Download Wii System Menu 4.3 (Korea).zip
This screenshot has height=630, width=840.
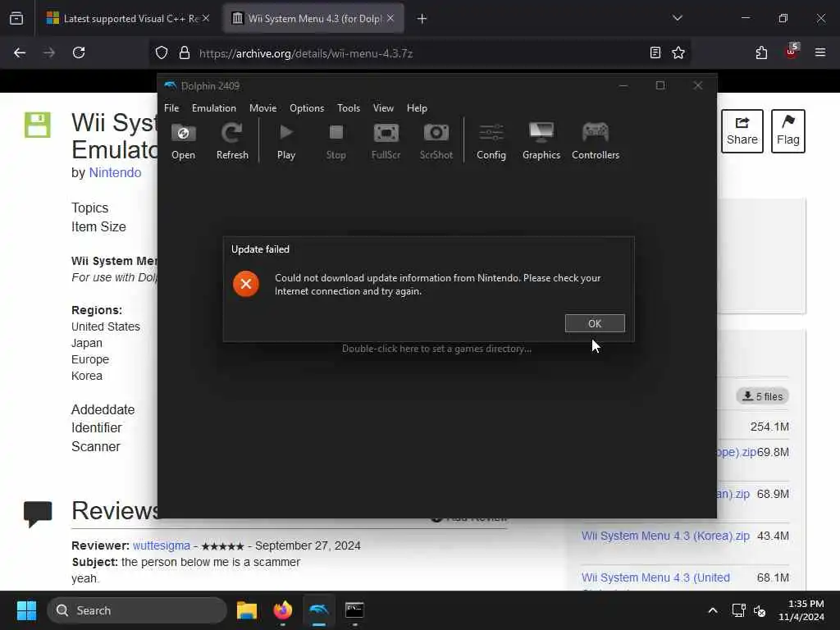665,536
